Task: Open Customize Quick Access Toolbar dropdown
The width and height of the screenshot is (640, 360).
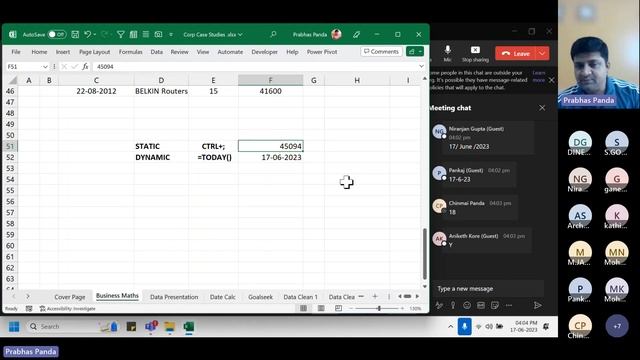Action: point(171,35)
